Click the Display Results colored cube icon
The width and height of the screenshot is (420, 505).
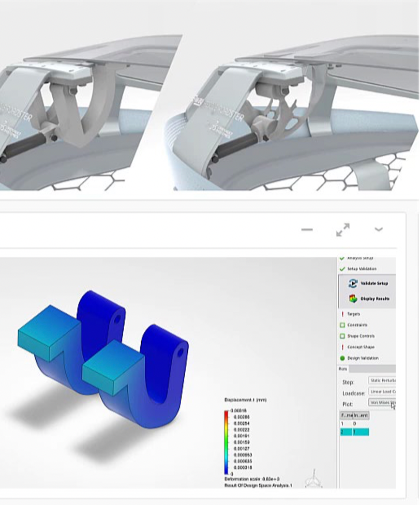(x=353, y=299)
